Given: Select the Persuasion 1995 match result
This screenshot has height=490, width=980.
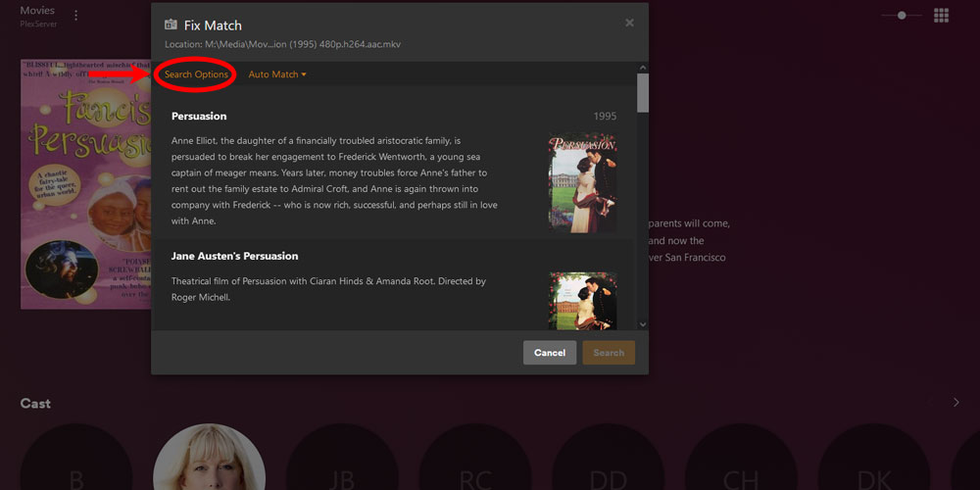Looking at the screenshot, I should point(394,168).
